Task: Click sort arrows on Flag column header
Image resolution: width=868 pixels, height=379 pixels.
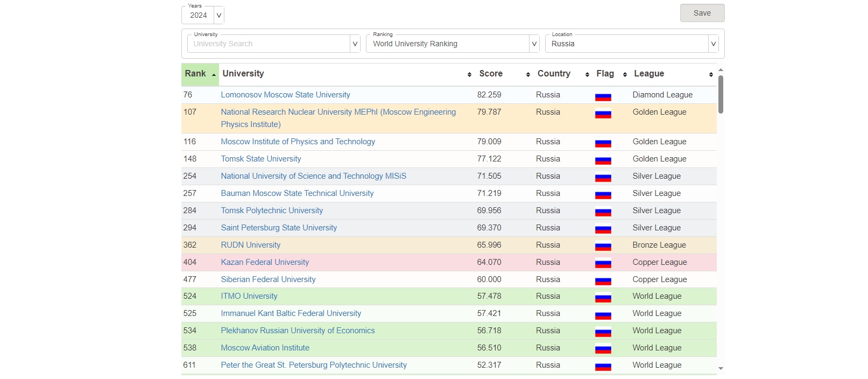Action: pos(625,74)
